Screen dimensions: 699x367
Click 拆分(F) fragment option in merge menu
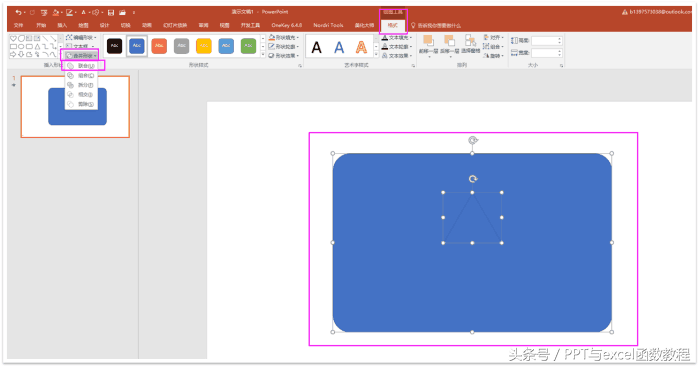tap(81, 85)
